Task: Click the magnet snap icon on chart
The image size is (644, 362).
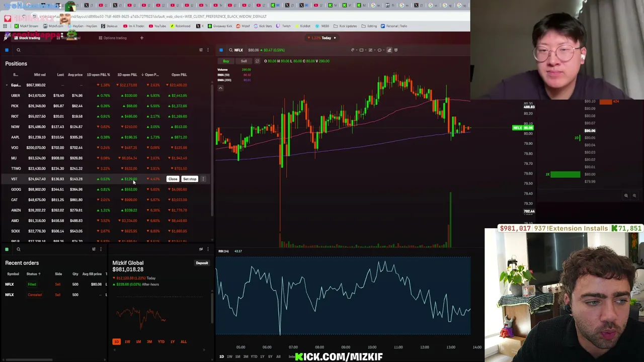Action: pyautogui.click(x=396, y=50)
